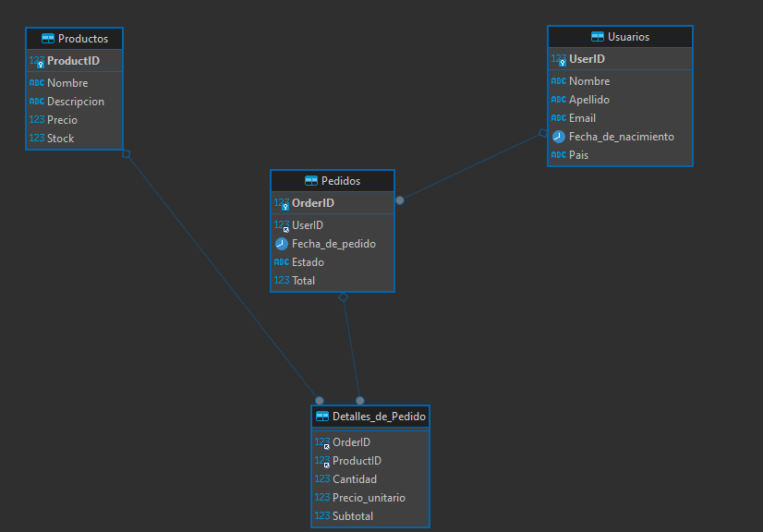
Task: Click the primary key icon beside ProductID in Productos
Action: click(x=37, y=62)
